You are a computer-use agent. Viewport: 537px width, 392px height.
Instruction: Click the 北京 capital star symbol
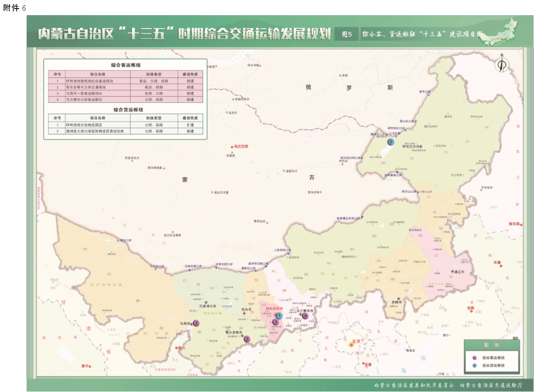pyautogui.click(x=351, y=345)
